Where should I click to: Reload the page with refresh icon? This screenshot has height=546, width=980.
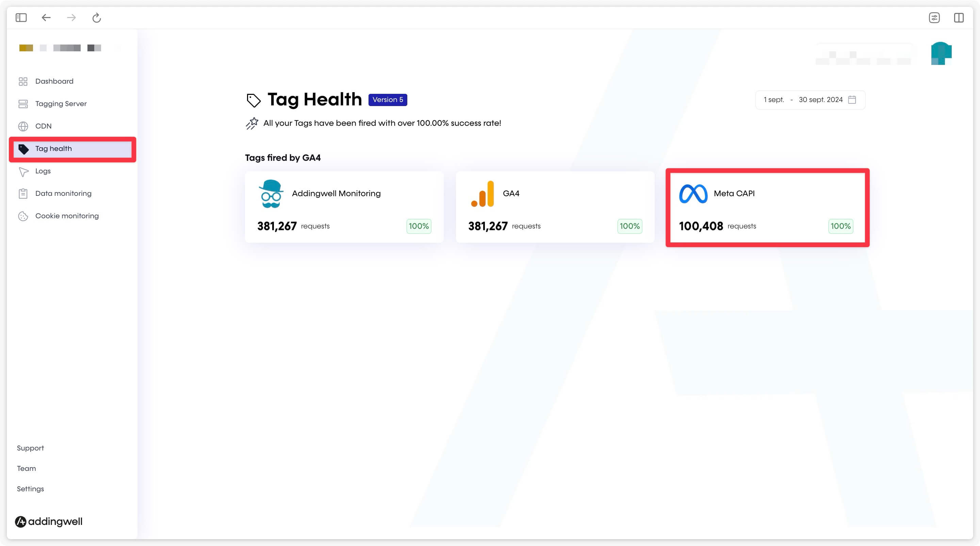(x=97, y=17)
